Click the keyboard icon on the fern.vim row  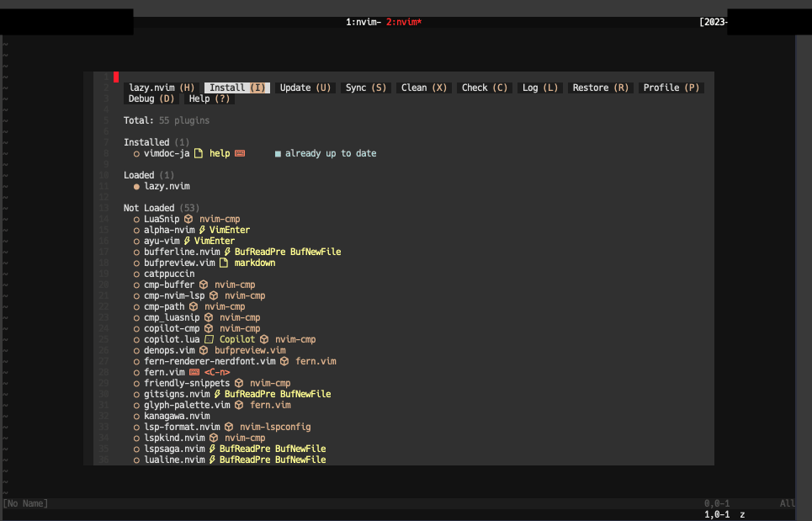point(194,372)
